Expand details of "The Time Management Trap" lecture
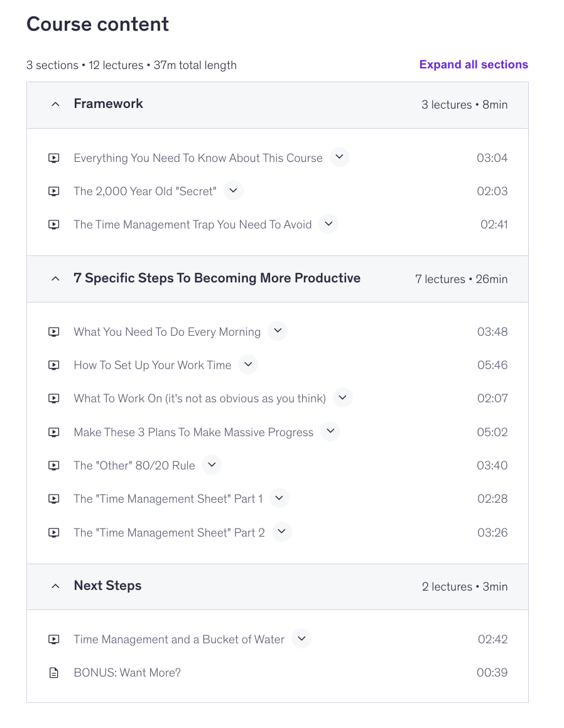The image size is (564, 728). pyautogui.click(x=328, y=224)
